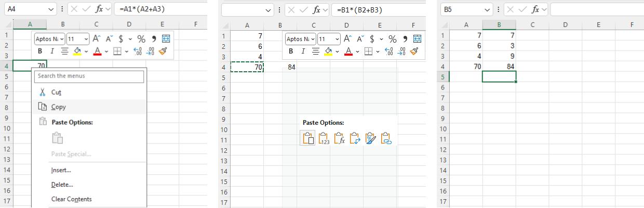Click Percent Style in left mini toolbar

coord(141,39)
